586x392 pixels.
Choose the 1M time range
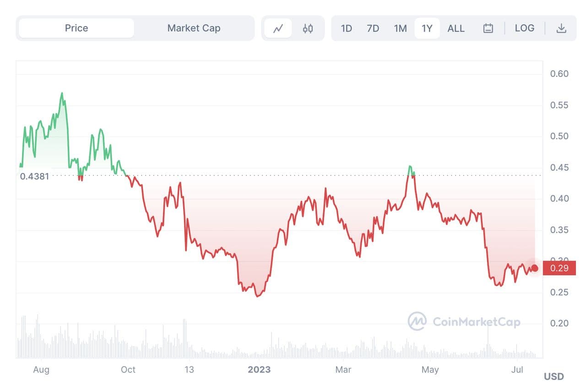(x=400, y=28)
